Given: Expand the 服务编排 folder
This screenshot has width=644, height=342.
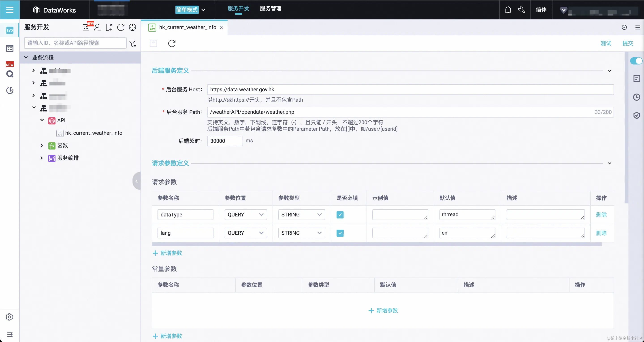Looking at the screenshot, I should (42, 158).
